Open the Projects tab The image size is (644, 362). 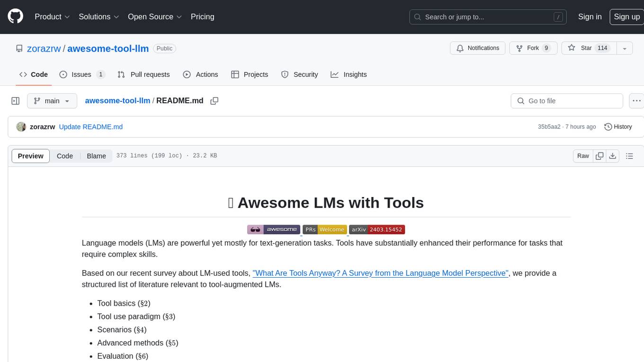tap(250, 74)
